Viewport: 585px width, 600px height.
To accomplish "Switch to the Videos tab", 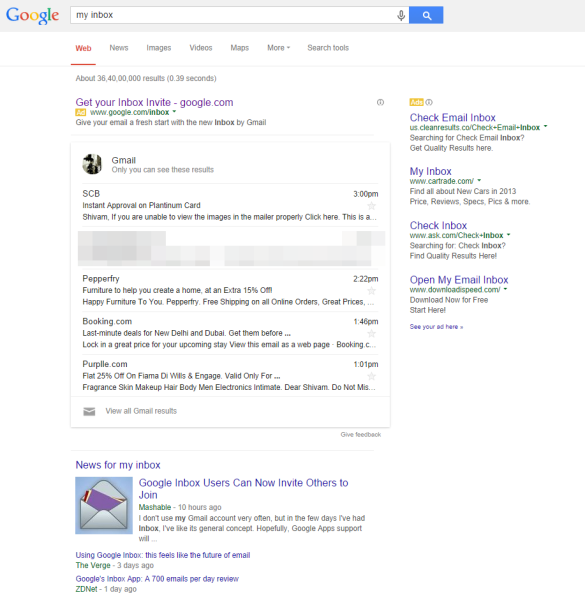I will pos(201,48).
